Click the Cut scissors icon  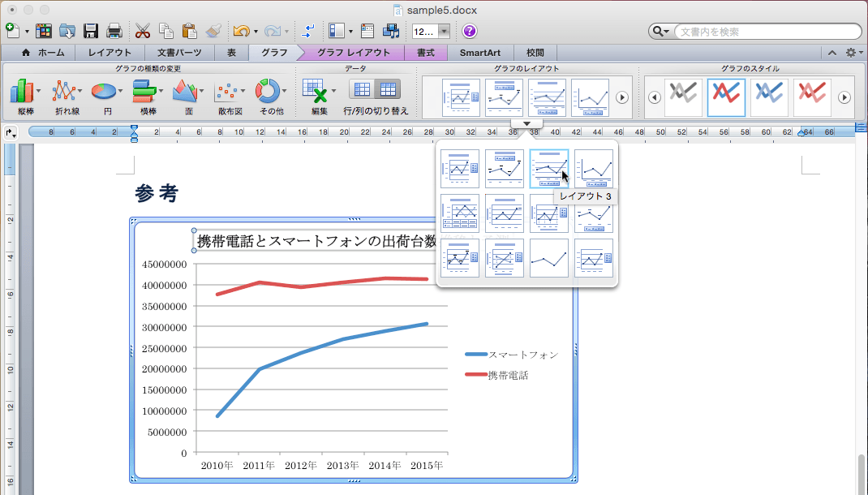[143, 31]
